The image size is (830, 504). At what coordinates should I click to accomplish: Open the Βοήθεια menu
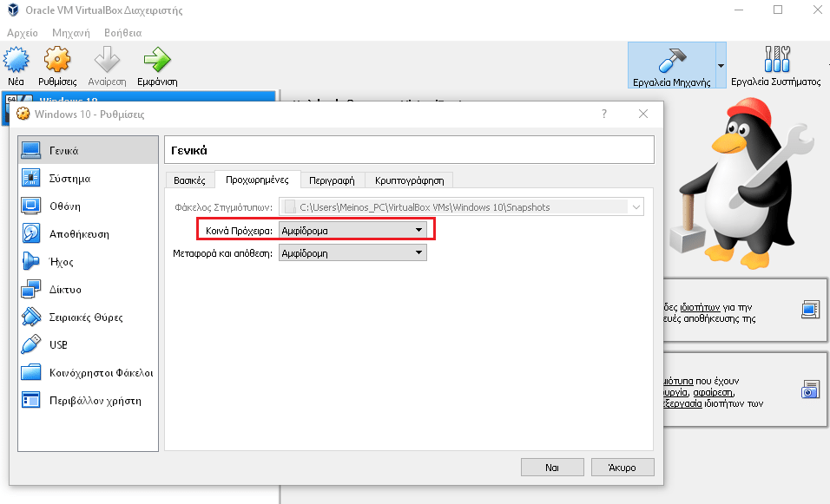(x=122, y=33)
